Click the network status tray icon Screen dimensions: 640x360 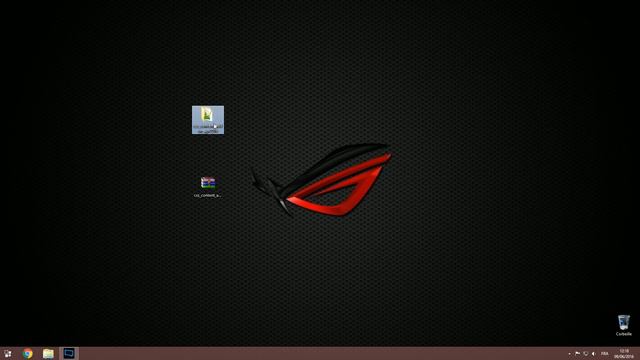coord(586,353)
